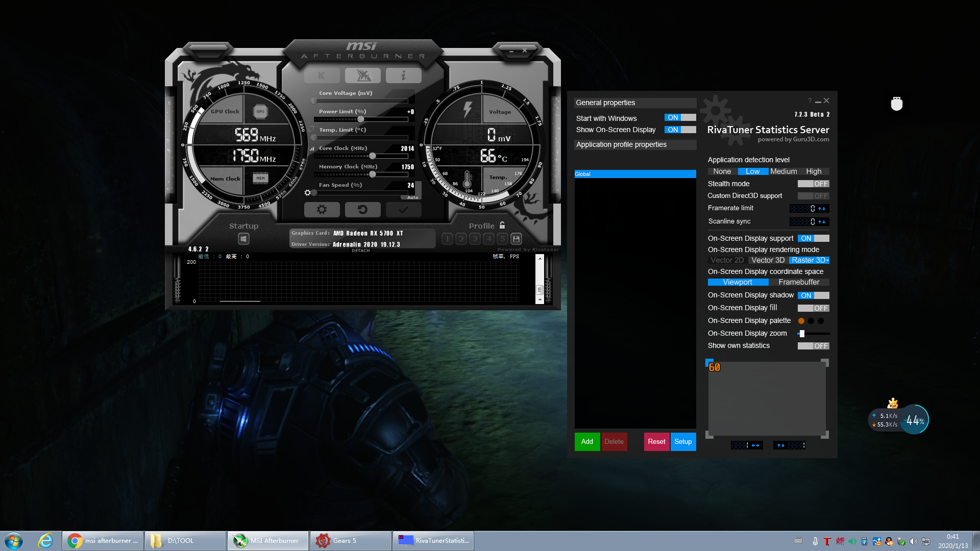The width and height of the screenshot is (980, 551).
Task: Select profile slot 1
Action: (x=447, y=239)
